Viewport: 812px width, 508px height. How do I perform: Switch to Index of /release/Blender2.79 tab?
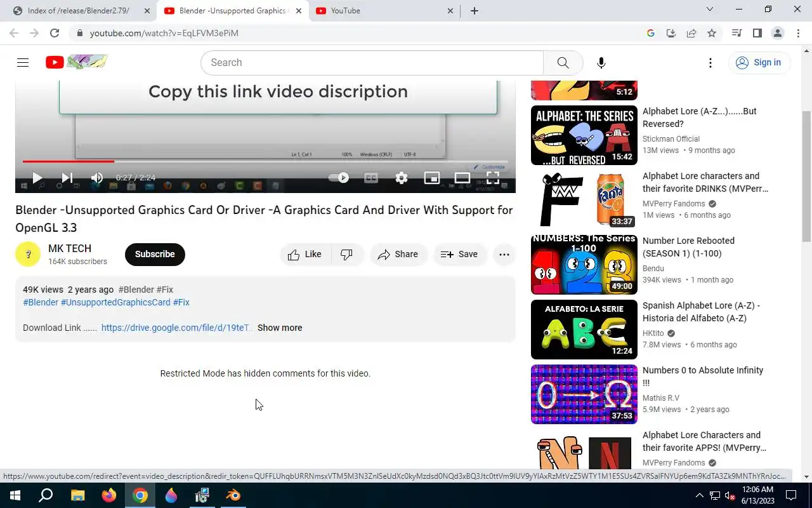79,11
